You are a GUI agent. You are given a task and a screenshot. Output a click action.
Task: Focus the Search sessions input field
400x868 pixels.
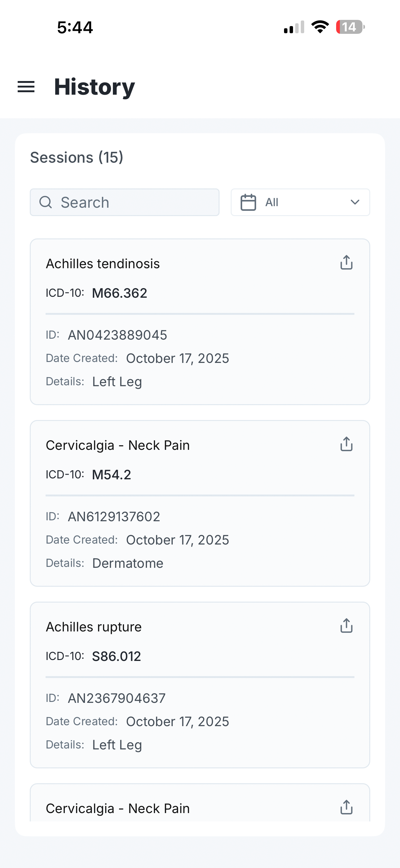135,202
